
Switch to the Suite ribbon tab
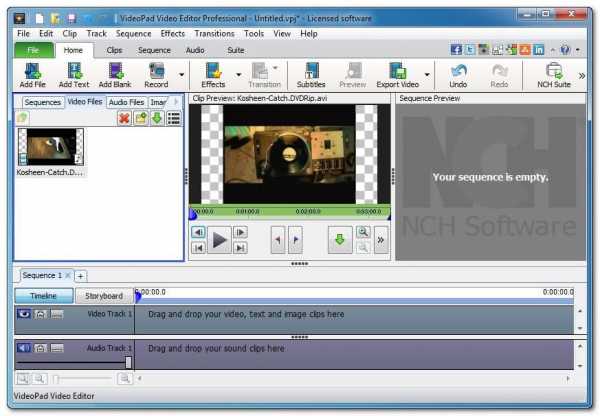tap(236, 50)
